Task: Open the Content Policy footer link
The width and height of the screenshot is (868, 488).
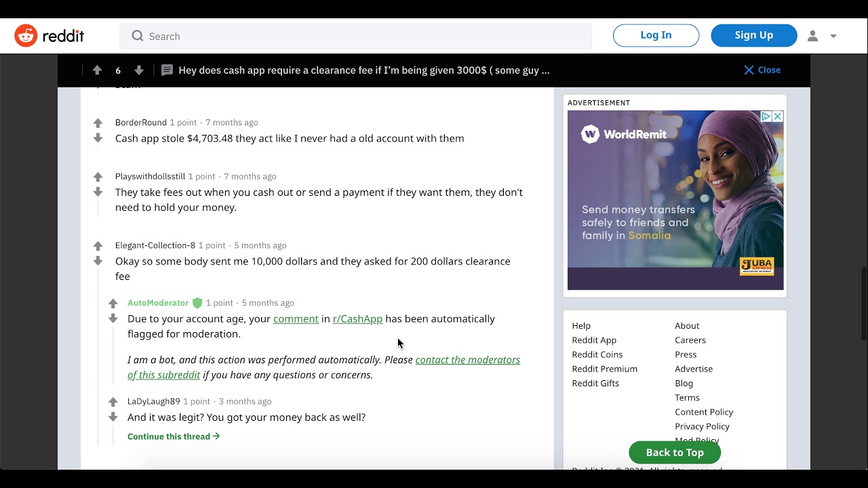Action: click(704, 412)
